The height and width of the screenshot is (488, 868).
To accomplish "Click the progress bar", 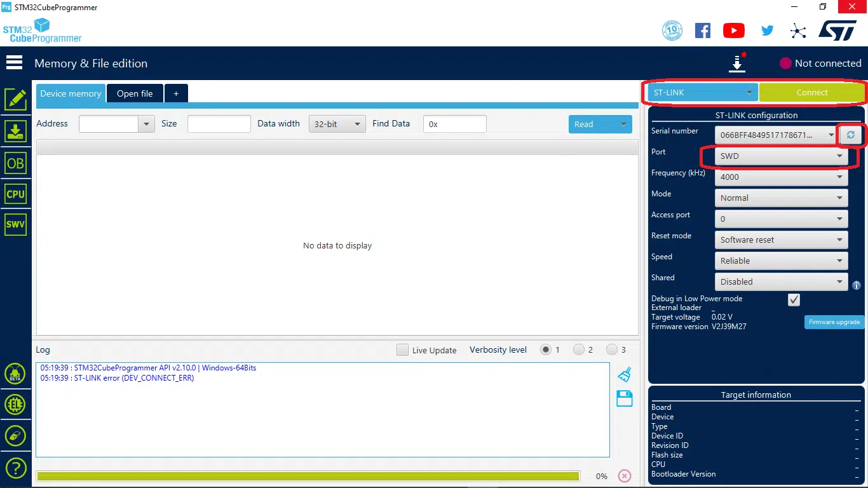I will (x=308, y=476).
